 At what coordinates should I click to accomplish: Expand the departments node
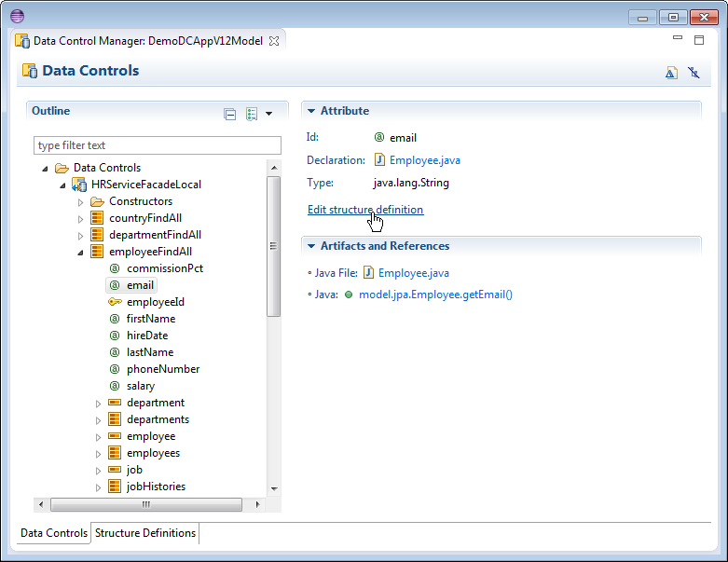coord(98,420)
